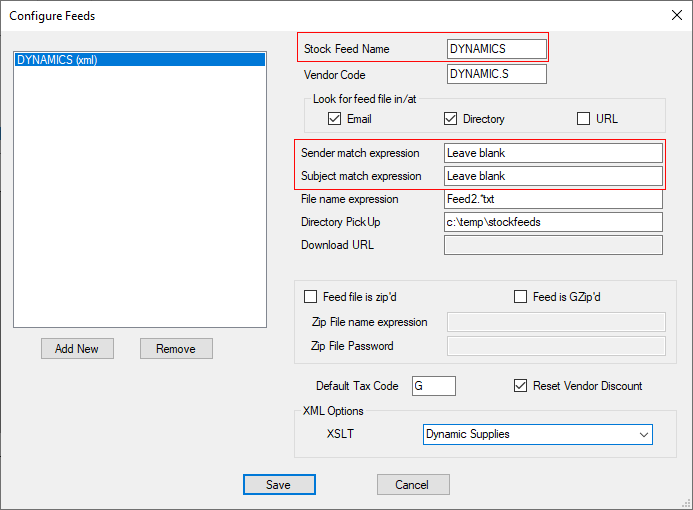Screen dimensions: 693x510
Task: Click the Directory Pick Up field
Action: (553, 222)
